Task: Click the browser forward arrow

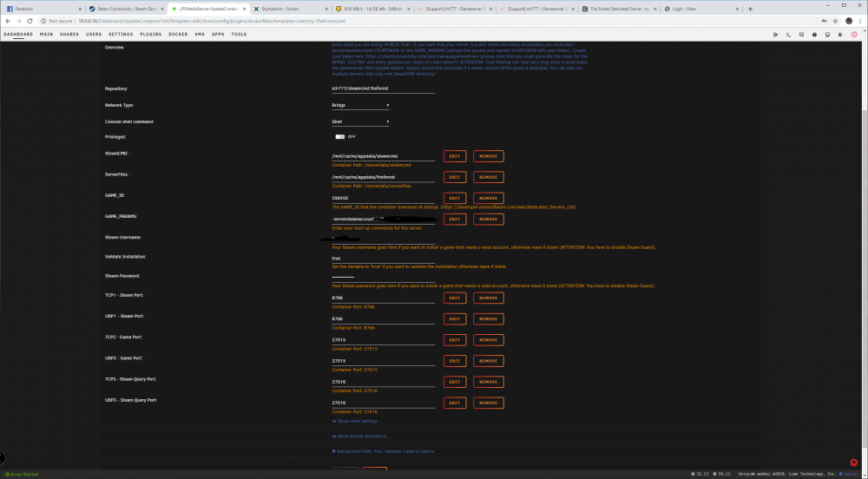Action: coord(18,21)
